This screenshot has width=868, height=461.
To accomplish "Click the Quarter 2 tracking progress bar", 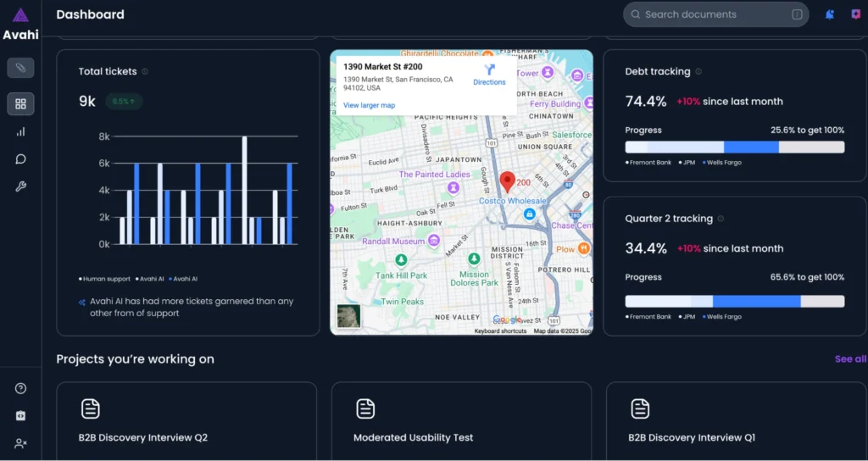I will 735,301.
